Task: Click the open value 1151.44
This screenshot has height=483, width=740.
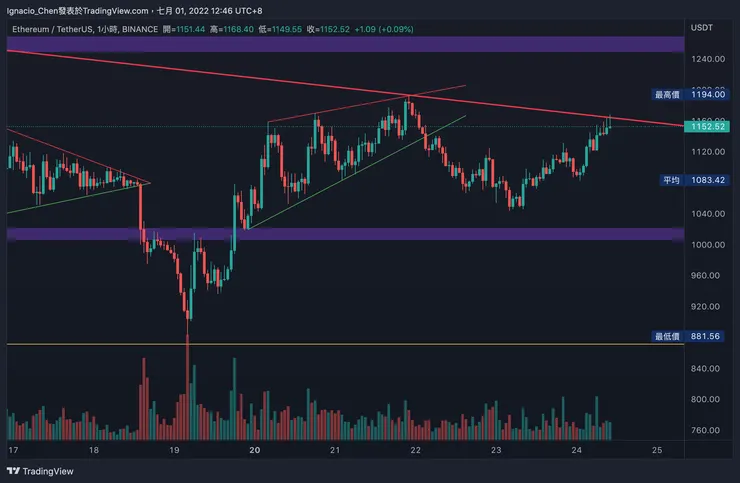Action: point(191,29)
